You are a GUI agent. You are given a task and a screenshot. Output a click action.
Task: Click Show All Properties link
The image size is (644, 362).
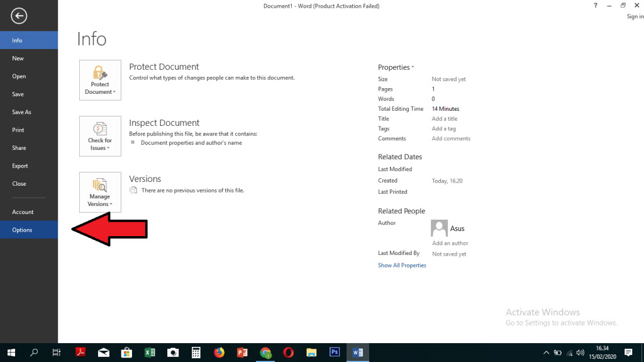402,266
